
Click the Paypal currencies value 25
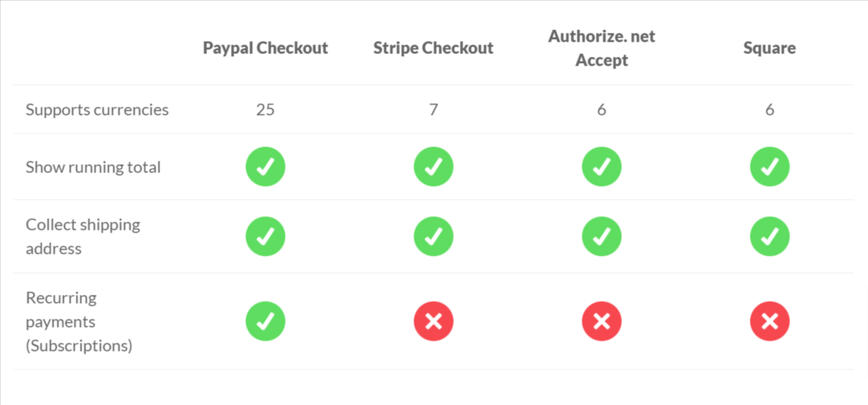coord(265,109)
